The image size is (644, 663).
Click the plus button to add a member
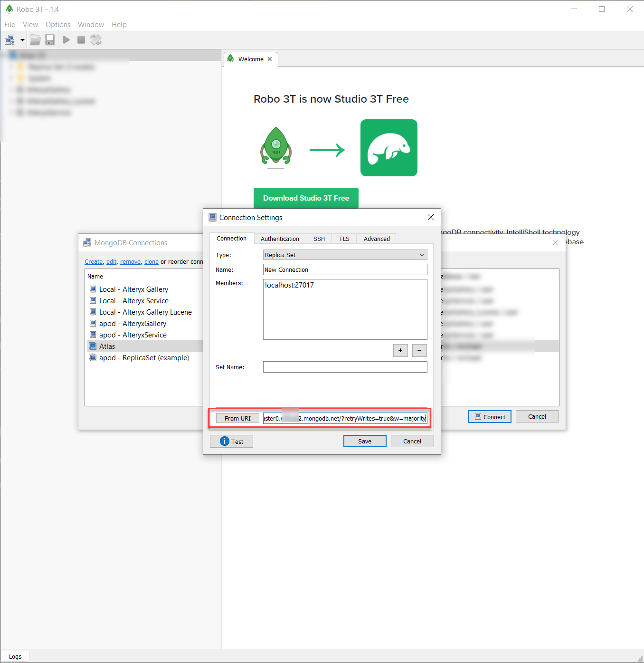click(400, 350)
